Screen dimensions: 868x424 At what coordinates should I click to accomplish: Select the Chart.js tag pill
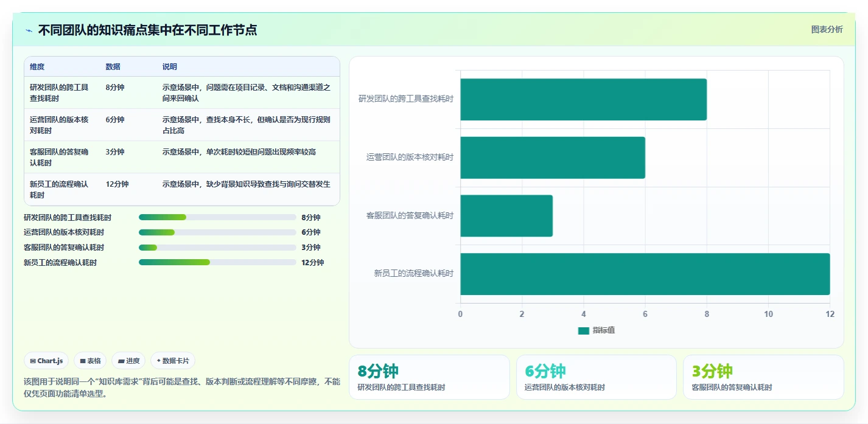pyautogui.click(x=47, y=361)
